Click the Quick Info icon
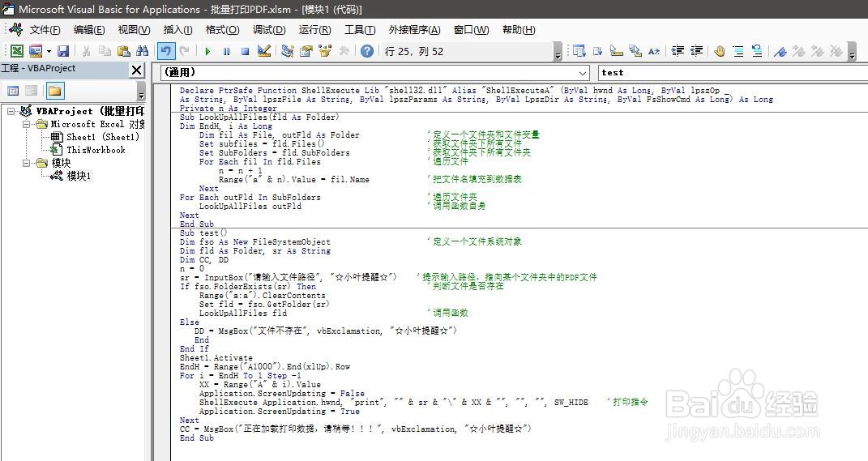Image resolution: width=868 pixels, height=461 pixels. pyautogui.click(x=617, y=51)
